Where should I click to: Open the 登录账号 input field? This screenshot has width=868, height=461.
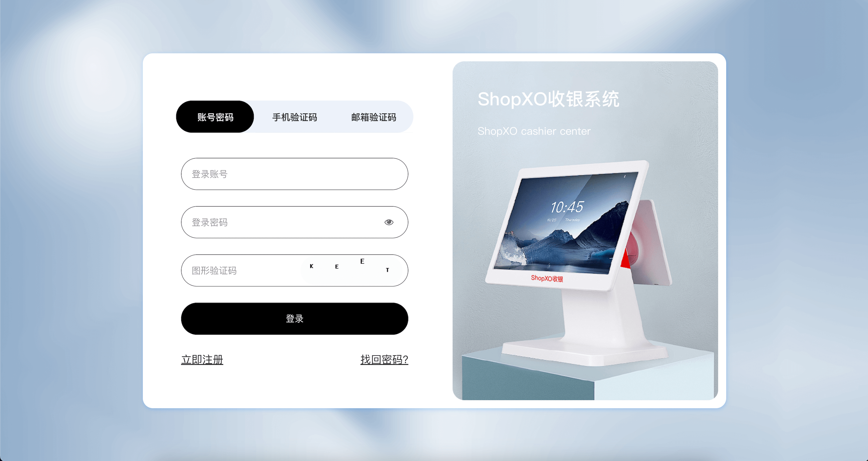click(294, 174)
